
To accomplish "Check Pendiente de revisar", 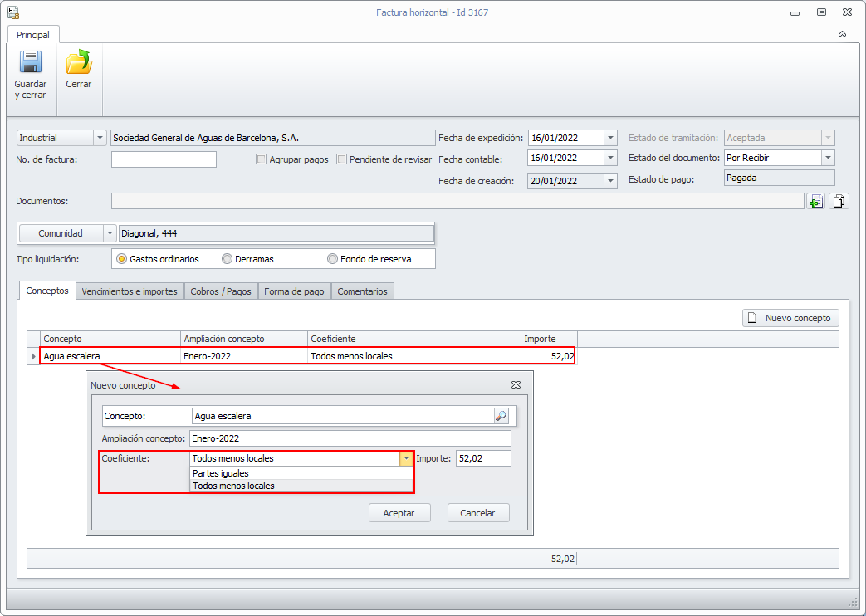I will (x=341, y=159).
